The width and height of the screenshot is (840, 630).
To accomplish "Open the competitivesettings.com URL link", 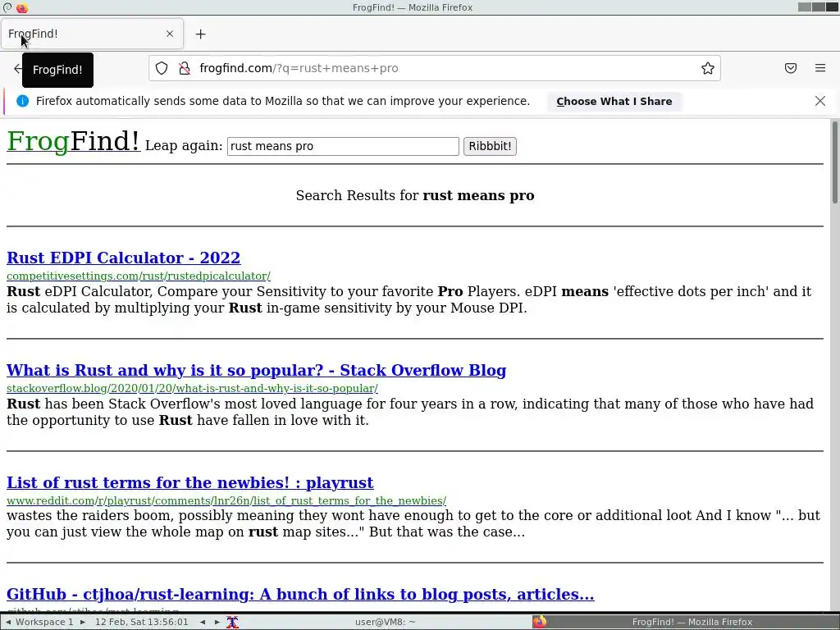I will (138, 276).
